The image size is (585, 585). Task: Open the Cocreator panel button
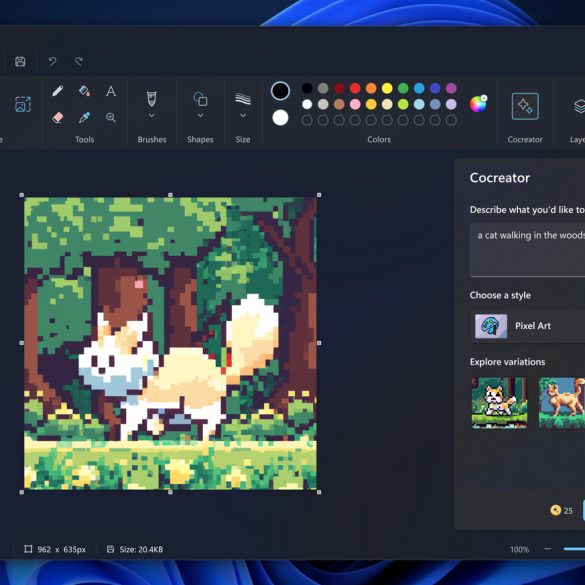525,106
